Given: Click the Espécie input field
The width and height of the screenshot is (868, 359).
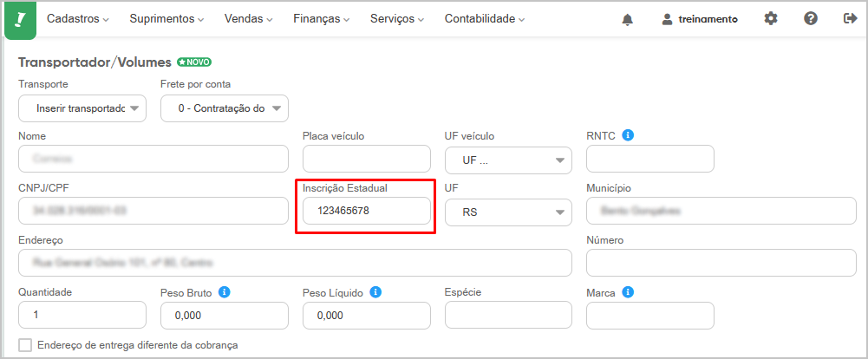Looking at the screenshot, I should (508, 315).
